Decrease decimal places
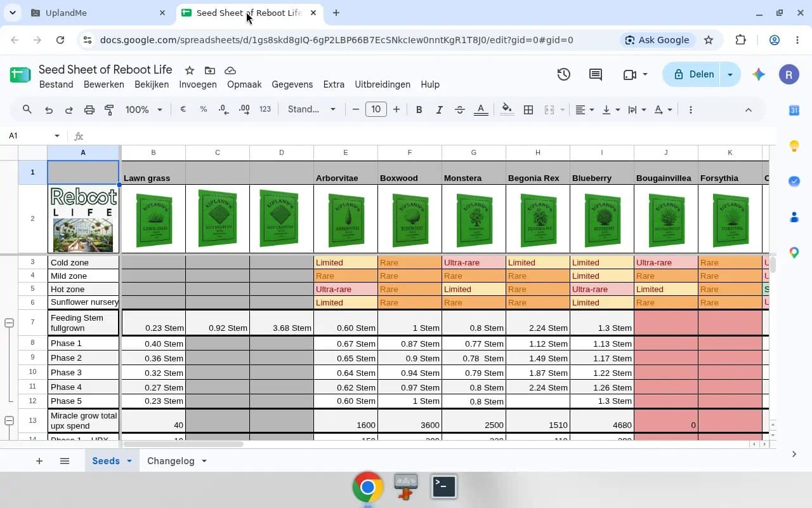812x508 pixels. point(224,109)
